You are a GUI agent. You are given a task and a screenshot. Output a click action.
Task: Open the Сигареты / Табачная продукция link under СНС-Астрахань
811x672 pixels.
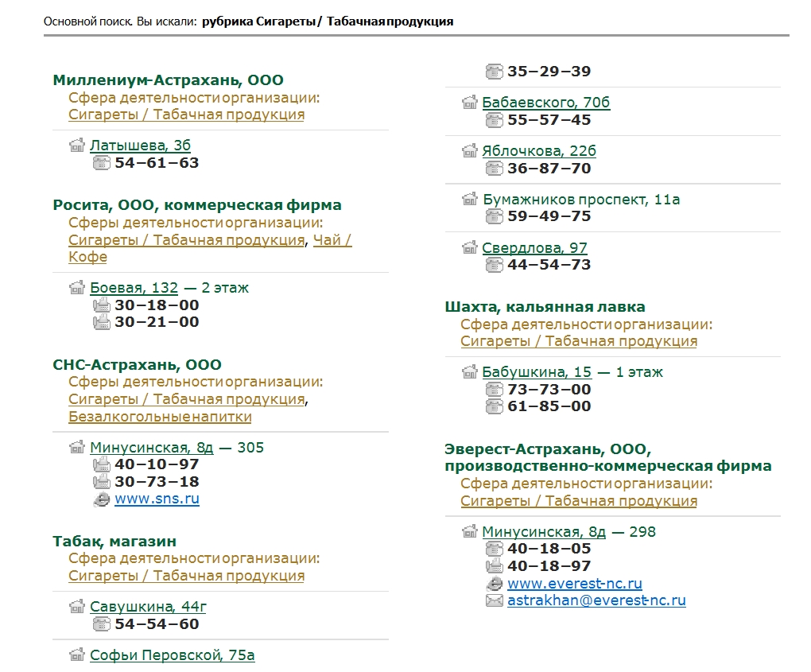coord(186,399)
